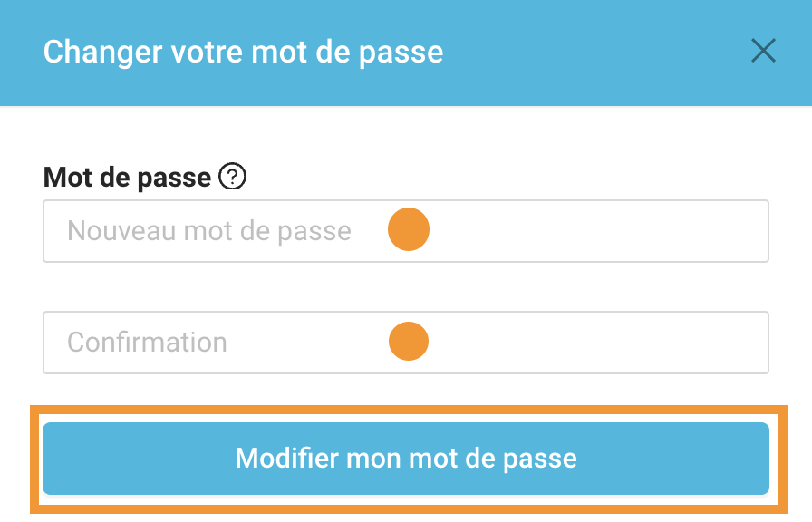Click the Mot de passe bold label
Image resolution: width=812 pixels, height=522 pixels.
click(128, 178)
